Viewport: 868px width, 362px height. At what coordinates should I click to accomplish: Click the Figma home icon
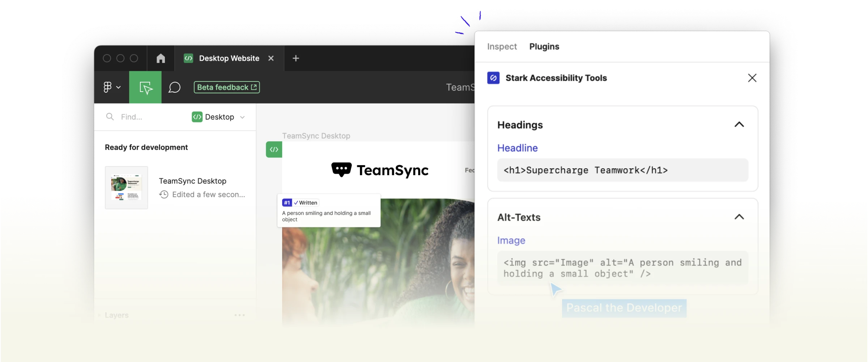[161, 58]
